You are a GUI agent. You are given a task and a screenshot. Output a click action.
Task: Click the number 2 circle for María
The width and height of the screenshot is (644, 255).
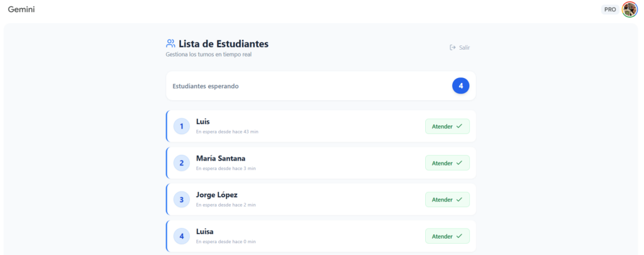coord(182,163)
